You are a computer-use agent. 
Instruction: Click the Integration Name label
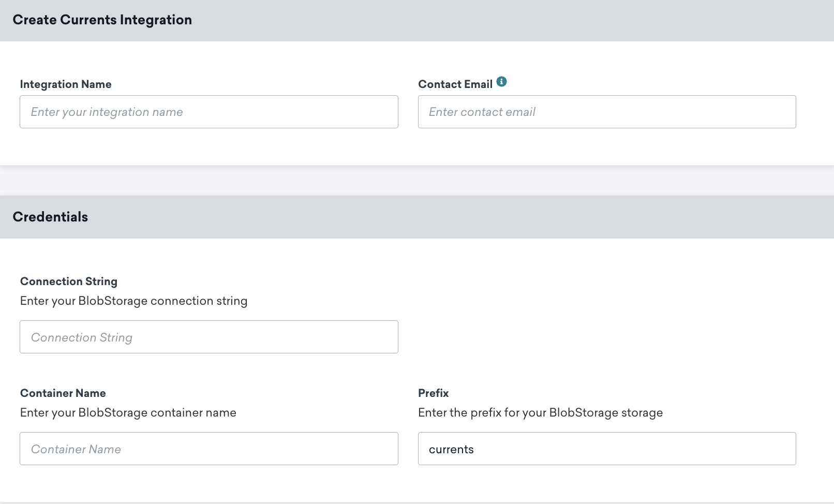(65, 84)
